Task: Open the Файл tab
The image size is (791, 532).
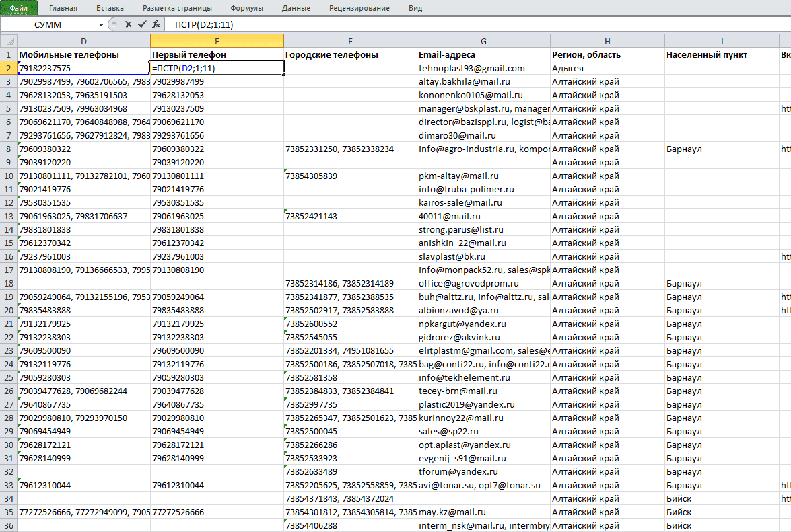Action: click(x=19, y=8)
